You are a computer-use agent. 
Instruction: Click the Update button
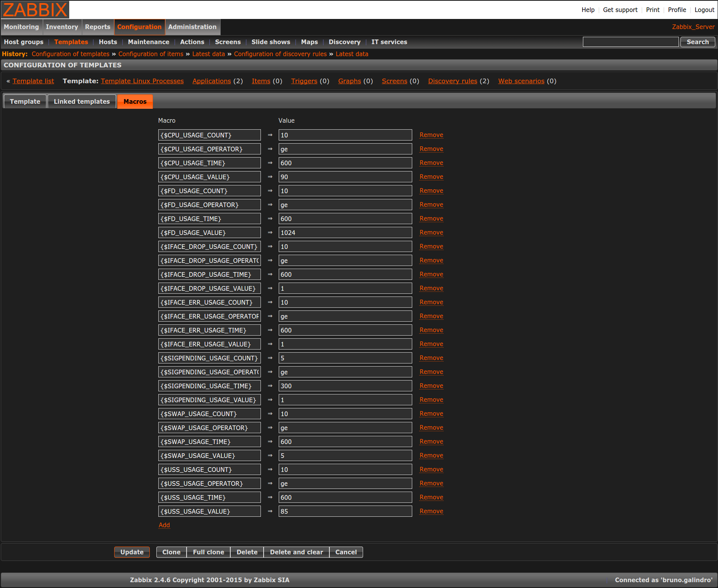132,552
